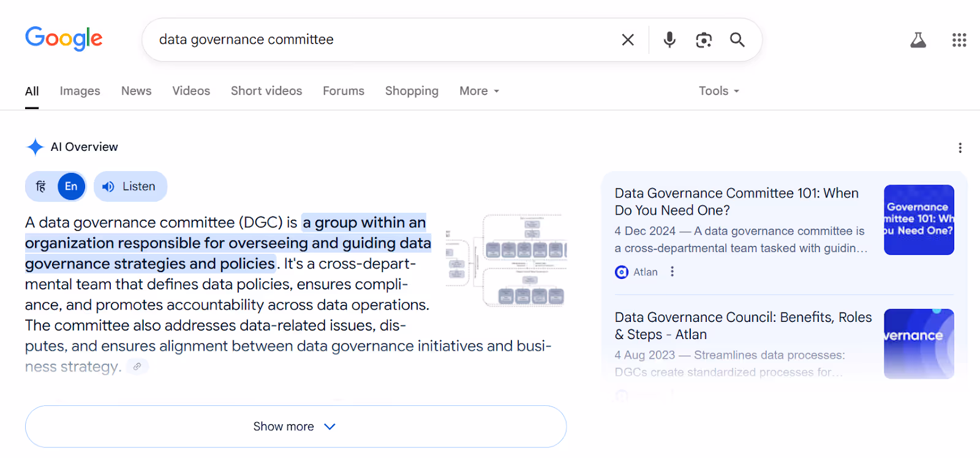Click the highlighted text 'a group within an'
Screen dimensions: 980x458
(364, 222)
